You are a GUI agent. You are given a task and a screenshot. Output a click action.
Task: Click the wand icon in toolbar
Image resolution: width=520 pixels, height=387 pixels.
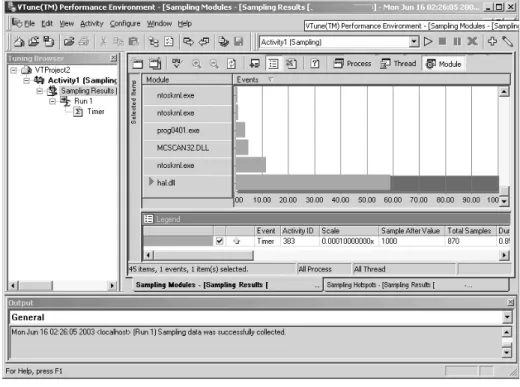pyautogui.click(x=507, y=42)
